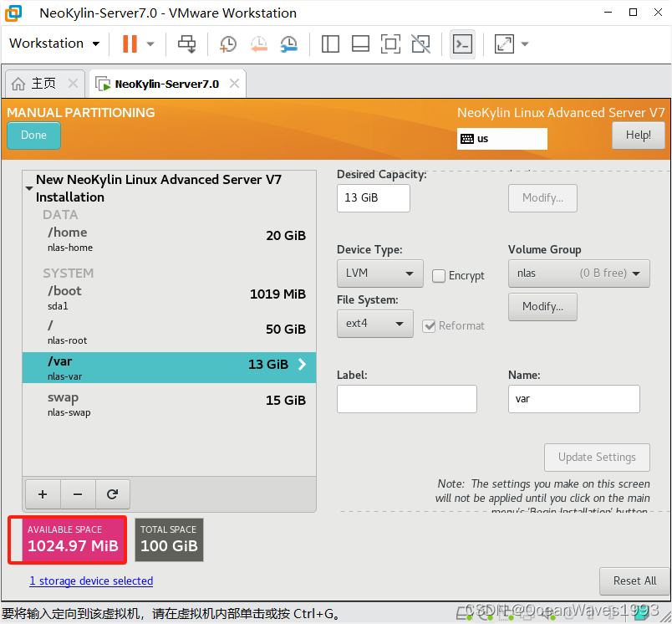Open stretch display options dropdown

(525, 43)
